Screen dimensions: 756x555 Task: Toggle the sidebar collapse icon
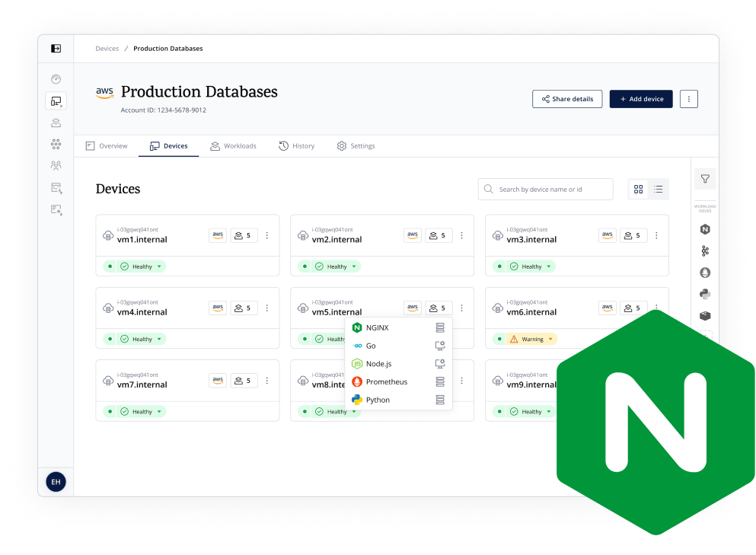56,48
